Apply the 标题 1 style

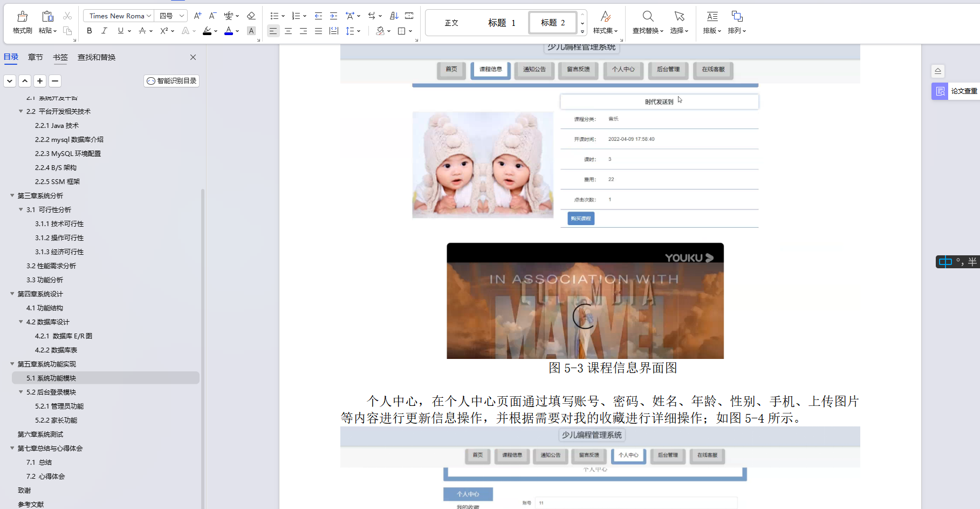(x=502, y=23)
